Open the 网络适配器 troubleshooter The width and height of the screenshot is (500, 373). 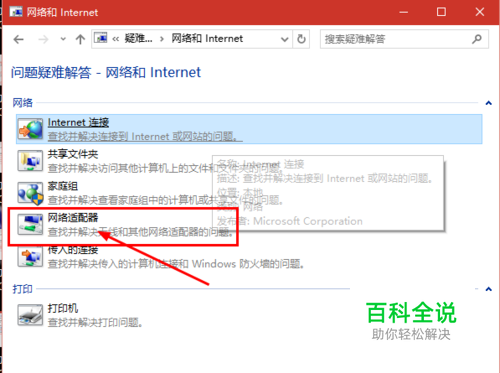coord(73,218)
